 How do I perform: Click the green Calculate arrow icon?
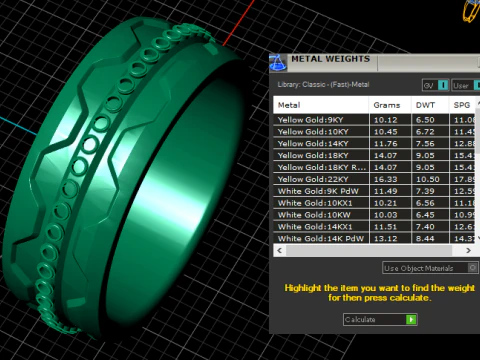411,319
